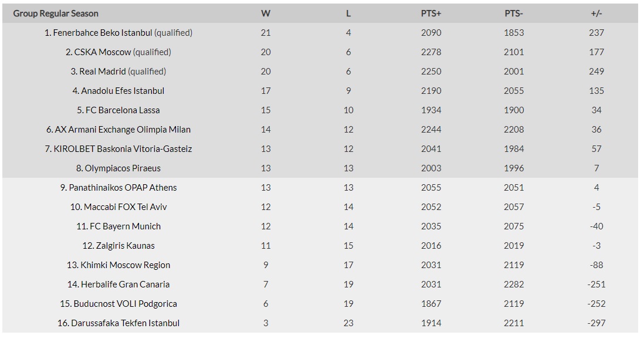644x342 pixels.
Task: Click Anadolu Efes Istanbul in standings
Action: [x=123, y=91]
